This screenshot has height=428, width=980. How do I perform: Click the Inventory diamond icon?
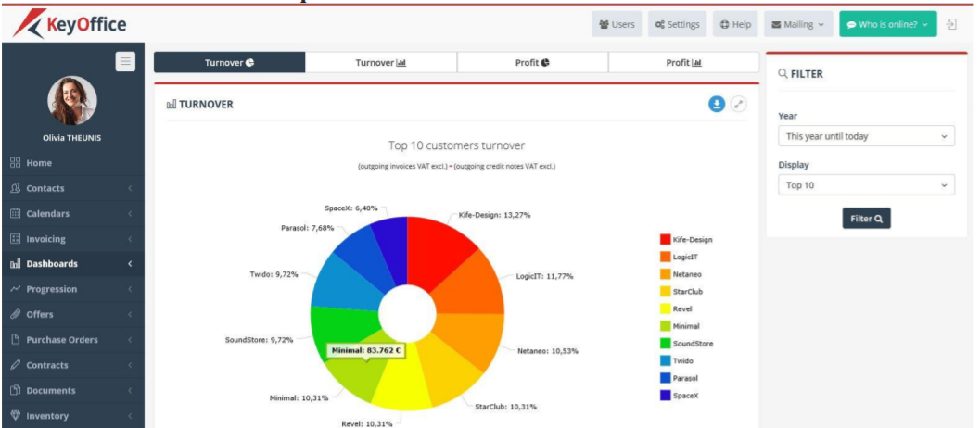pyautogui.click(x=17, y=416)
